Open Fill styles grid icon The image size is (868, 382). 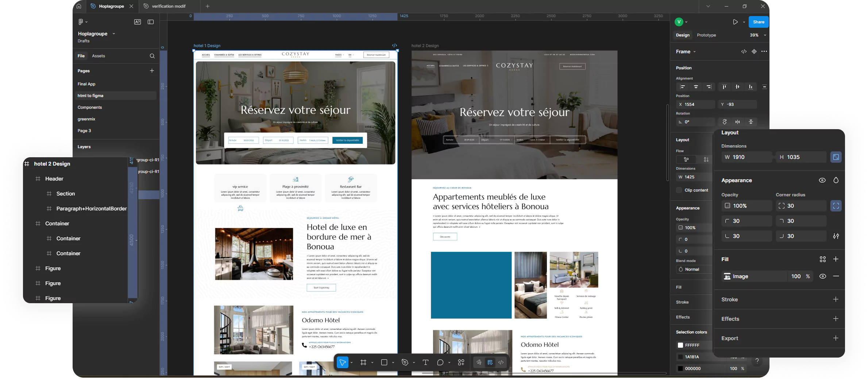(x=823, y=259)
